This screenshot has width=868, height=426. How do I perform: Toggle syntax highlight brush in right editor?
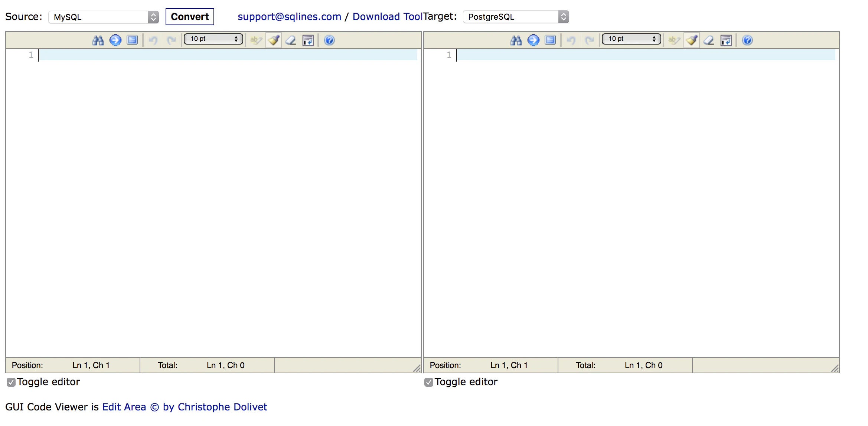coord(692,40)
